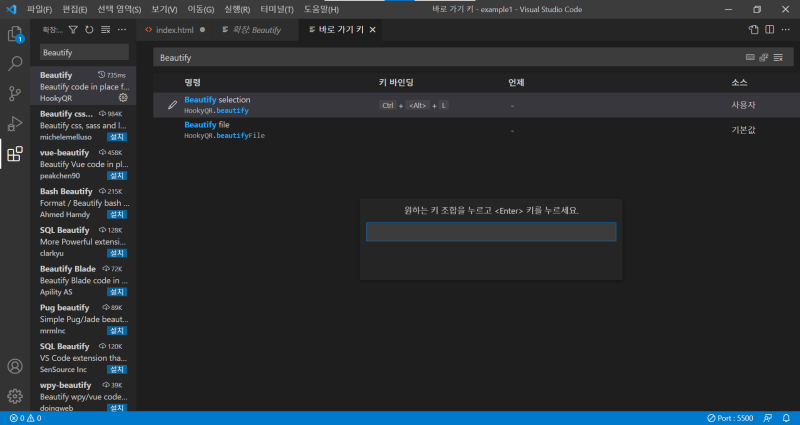Install the vue-beautify extension
The image size is (800, 425).
pyautogui.click(x=117, y=176)
